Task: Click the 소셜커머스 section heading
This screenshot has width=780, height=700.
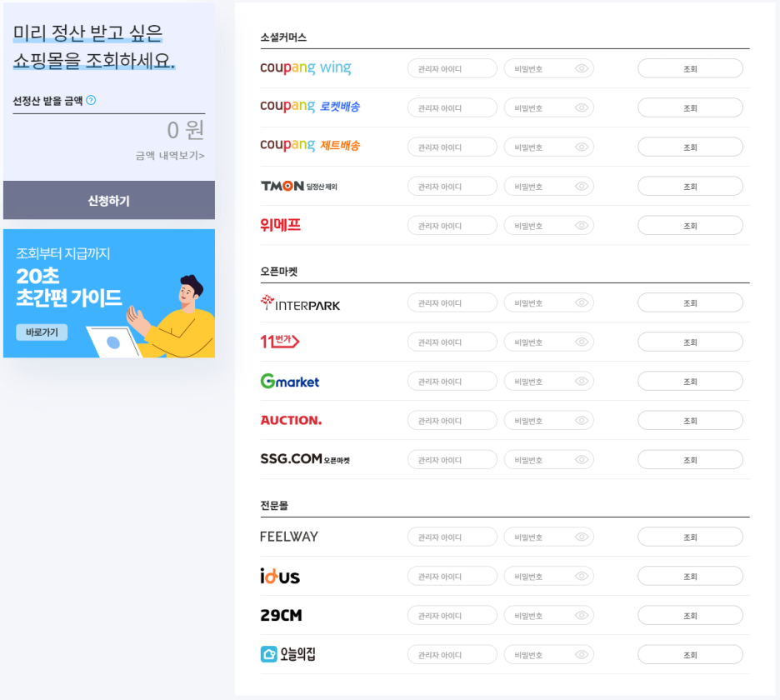Action: coord(283,37)
